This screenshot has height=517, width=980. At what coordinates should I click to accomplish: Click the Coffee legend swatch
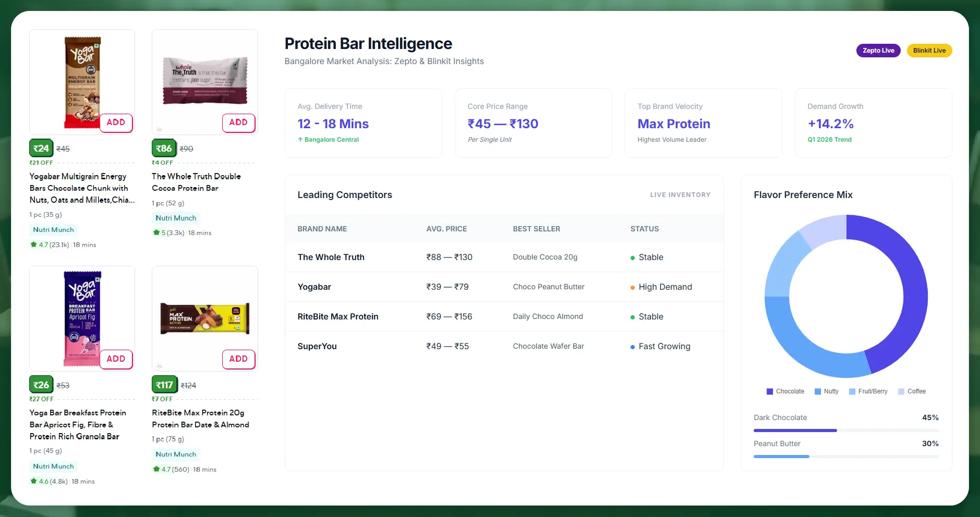pos(901,391)
